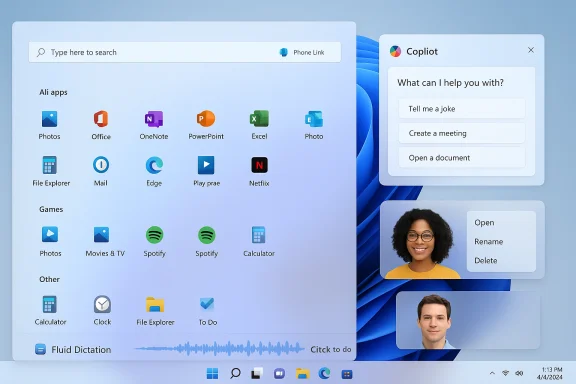This screenshot has width=576, height=384.
Task: Click the 'Type here to search' field
Action: click(184, 52)
